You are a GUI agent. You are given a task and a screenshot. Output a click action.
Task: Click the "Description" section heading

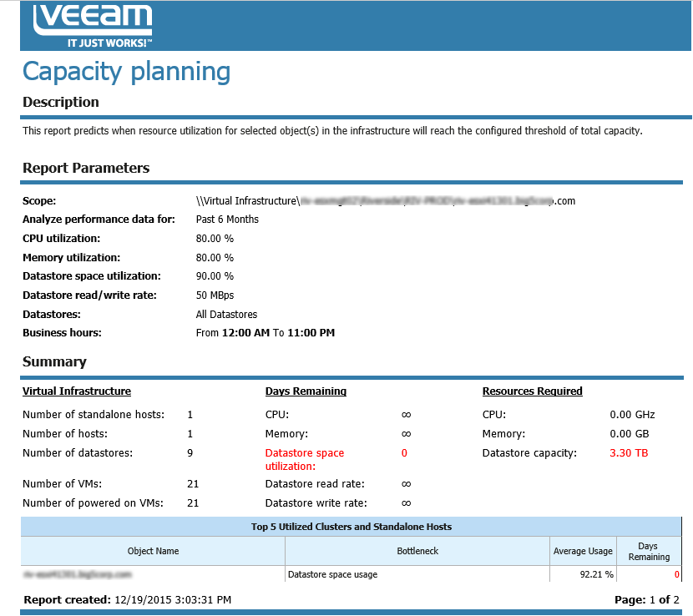click(x=61, y=102)
